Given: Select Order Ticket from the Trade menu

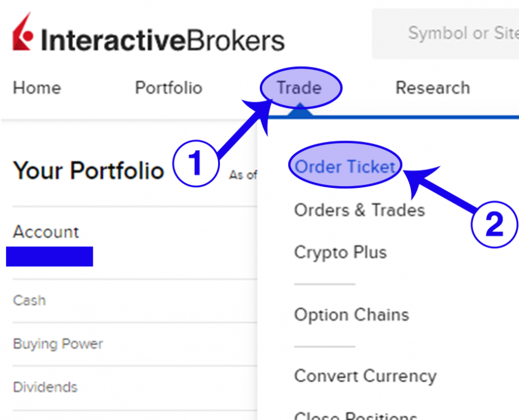Looking at the screenshot, I should click(345, 166).
